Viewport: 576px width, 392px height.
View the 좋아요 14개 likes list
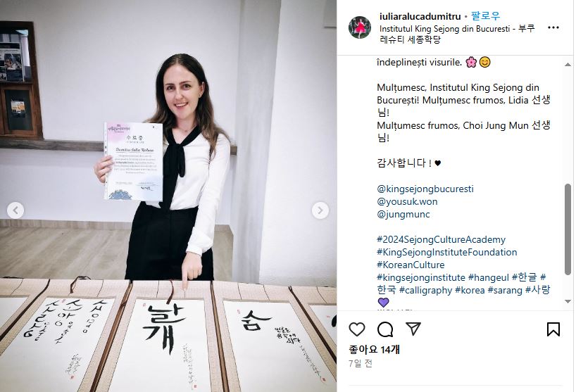374,350
